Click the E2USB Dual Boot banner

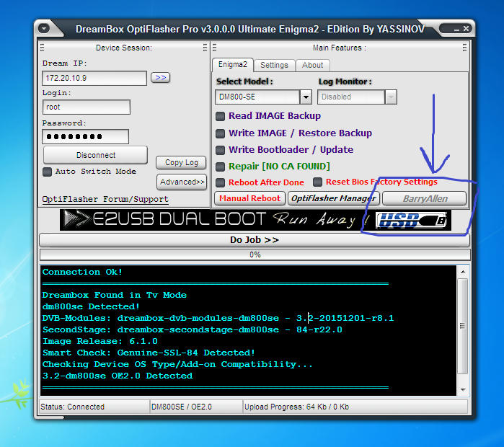tap(255, 220)
